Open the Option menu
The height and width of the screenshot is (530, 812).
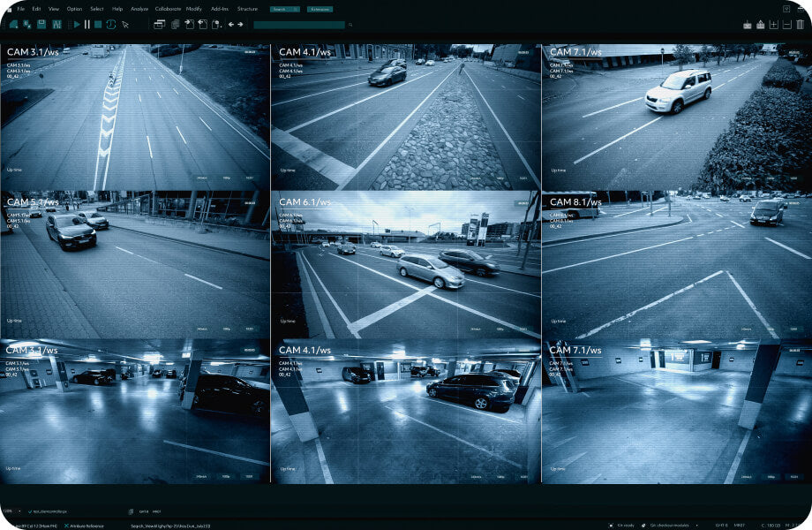click(x=74, y=9)
